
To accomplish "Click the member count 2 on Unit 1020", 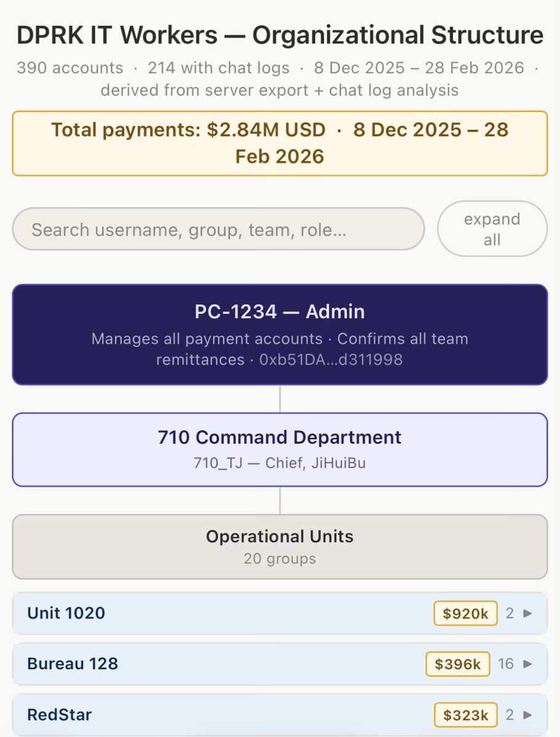I will [x=510, y=613].
